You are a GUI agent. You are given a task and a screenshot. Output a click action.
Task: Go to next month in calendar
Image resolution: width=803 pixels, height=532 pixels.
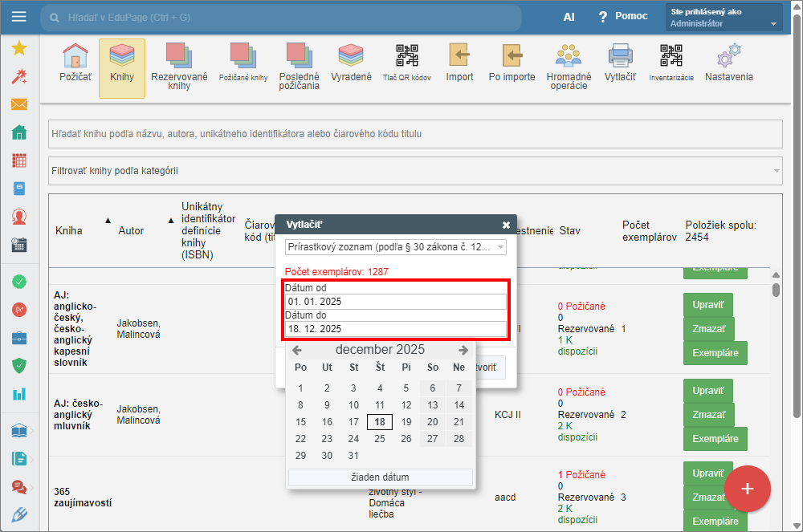(x=463, y=350)
